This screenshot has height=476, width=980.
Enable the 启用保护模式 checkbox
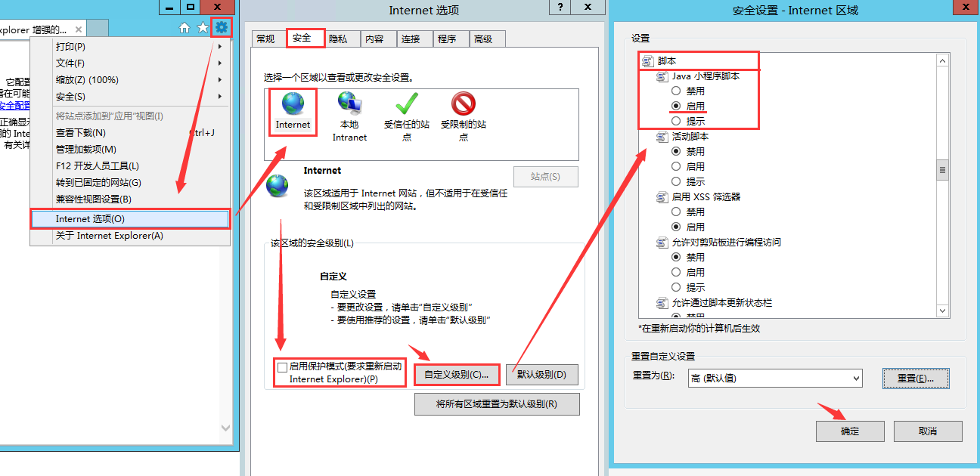tap(282, 367)
